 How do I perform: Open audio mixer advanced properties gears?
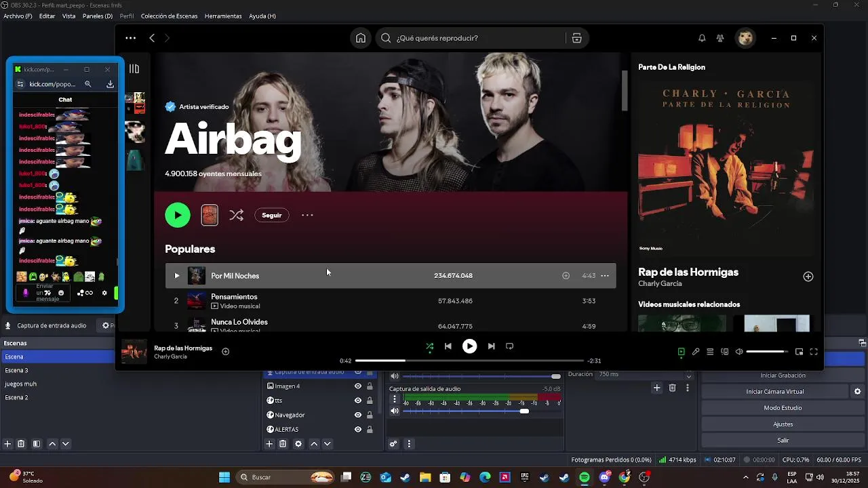(393, 444)
